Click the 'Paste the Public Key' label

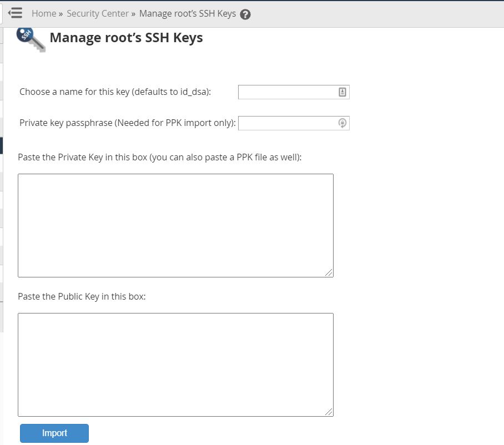click(x=82, y=296)
